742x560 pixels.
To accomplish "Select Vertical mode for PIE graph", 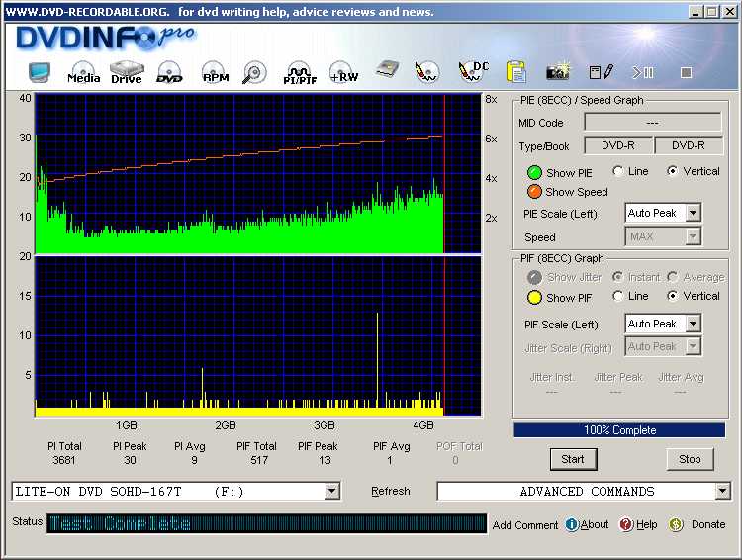I will (672, 171).
